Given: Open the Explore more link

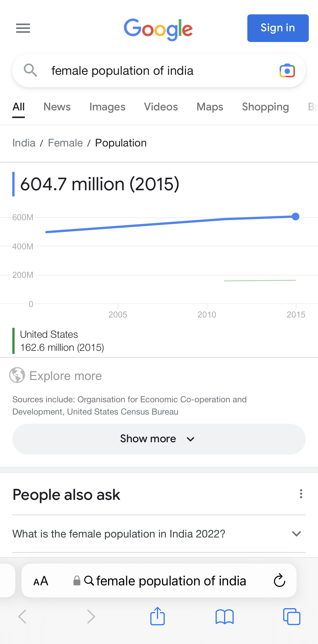Looking at the screenshot, I should tap(66, 376).
